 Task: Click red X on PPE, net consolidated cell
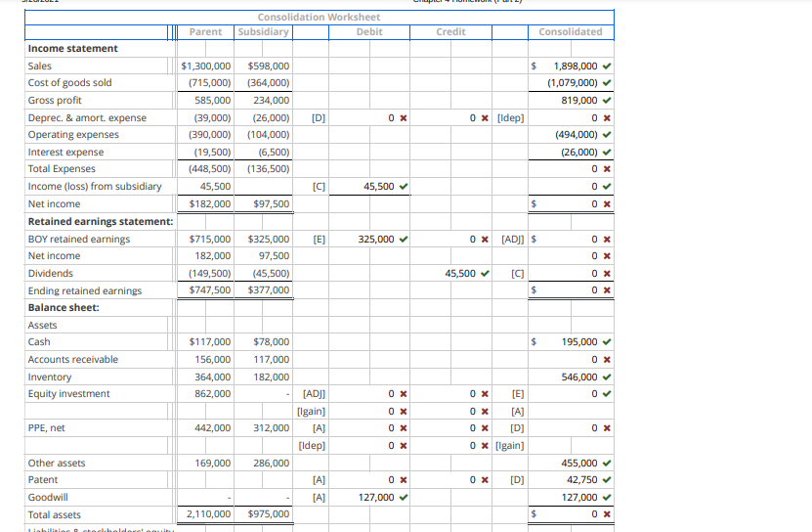(607, 428)
